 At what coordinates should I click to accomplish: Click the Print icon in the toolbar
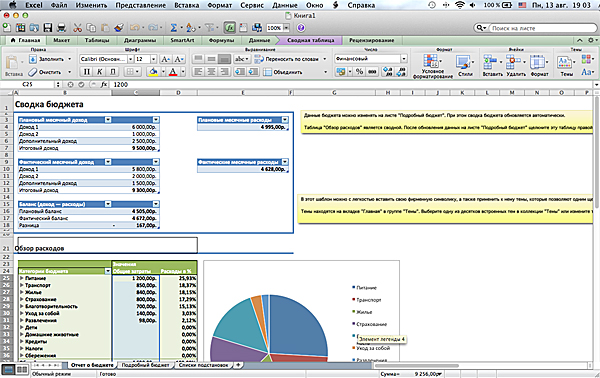click(x=61, y=28)
